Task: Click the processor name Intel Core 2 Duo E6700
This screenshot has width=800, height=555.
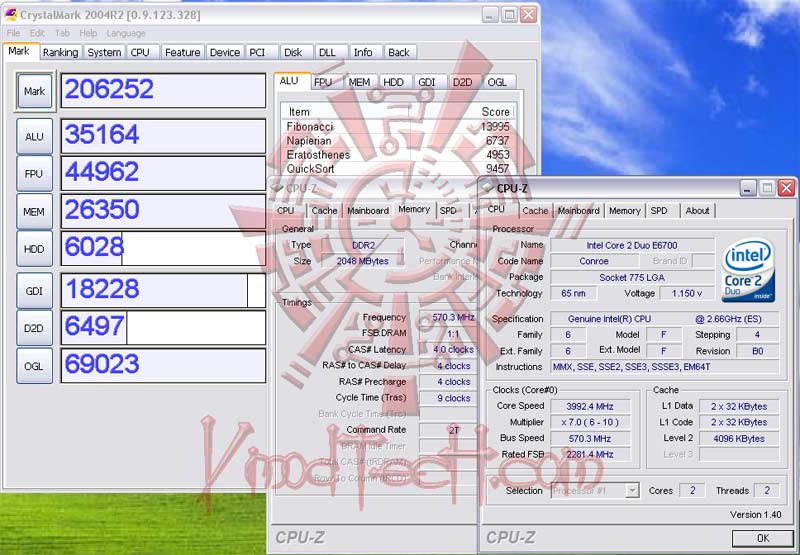Action: (x=632, y=245)
